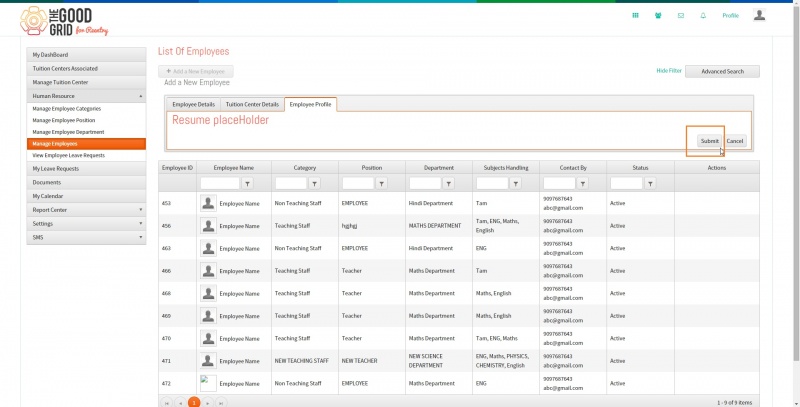Click Position filter input field
Image resolution: width=800 pixels, height=407 pixels.
tap(358, 183)
